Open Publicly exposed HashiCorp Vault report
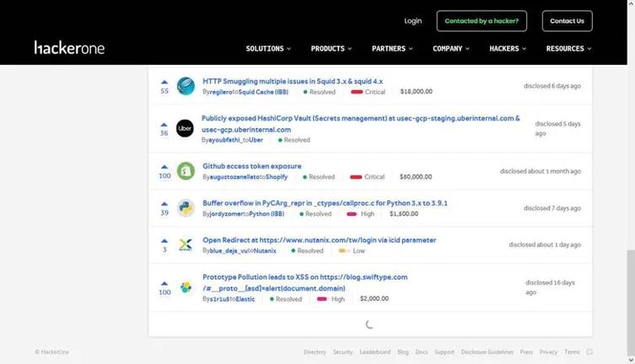 click(360, 124)
